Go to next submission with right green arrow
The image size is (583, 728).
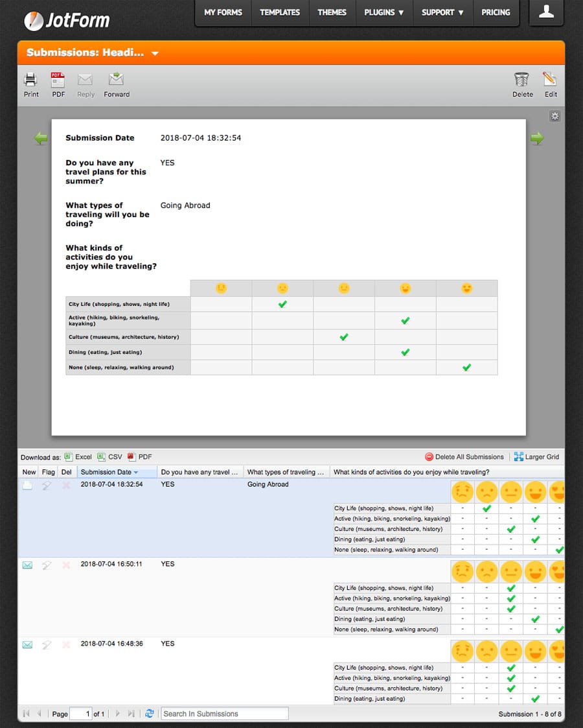[x=537, y=138]
